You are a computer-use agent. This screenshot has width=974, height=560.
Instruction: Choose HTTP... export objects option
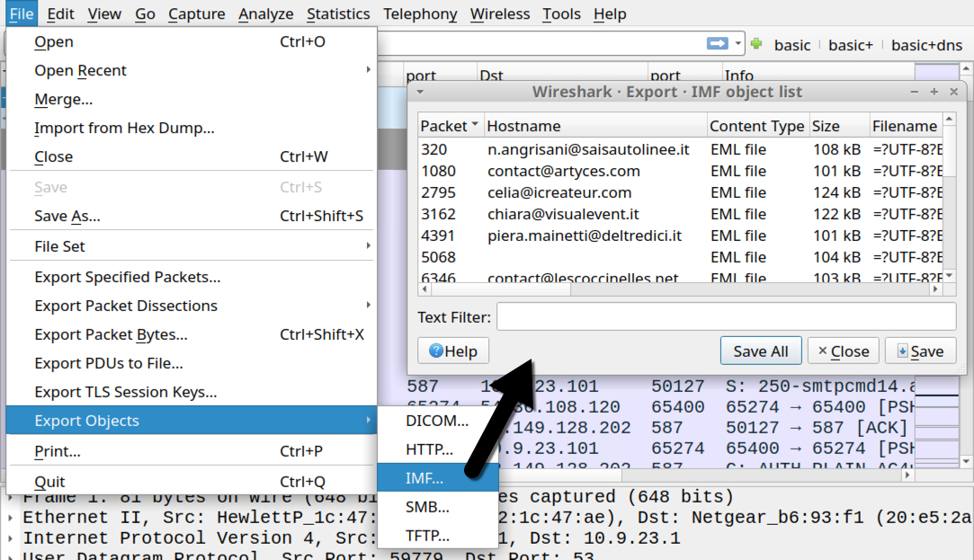tap(438, 449)
